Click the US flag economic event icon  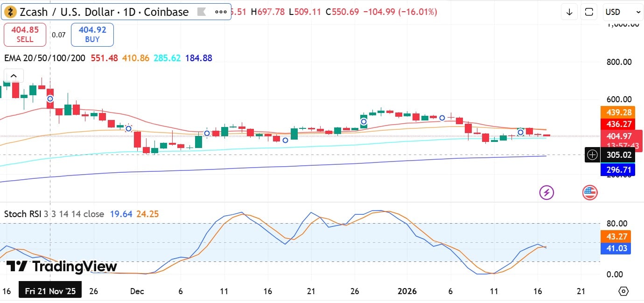[590, 192]
